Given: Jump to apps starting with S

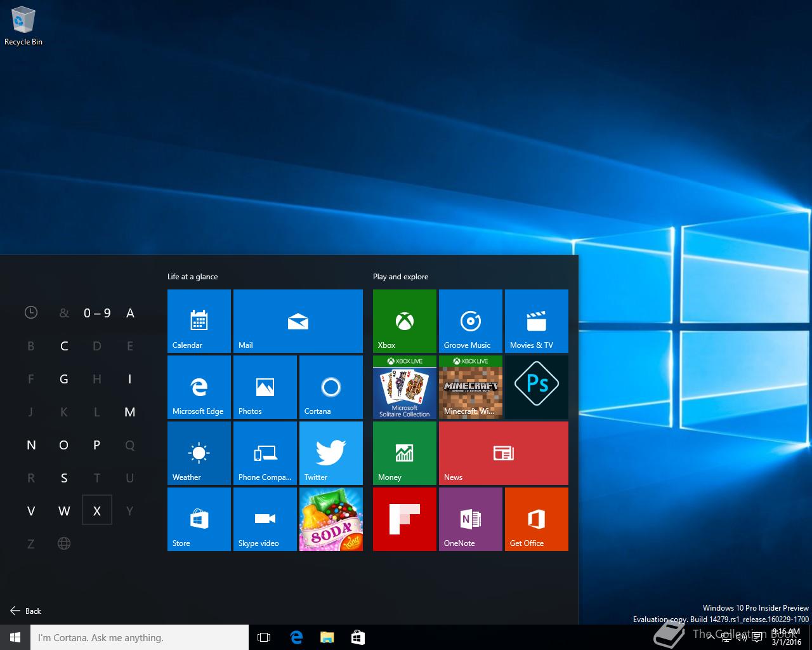Looking at the screenshot, I should click(64, 478).
